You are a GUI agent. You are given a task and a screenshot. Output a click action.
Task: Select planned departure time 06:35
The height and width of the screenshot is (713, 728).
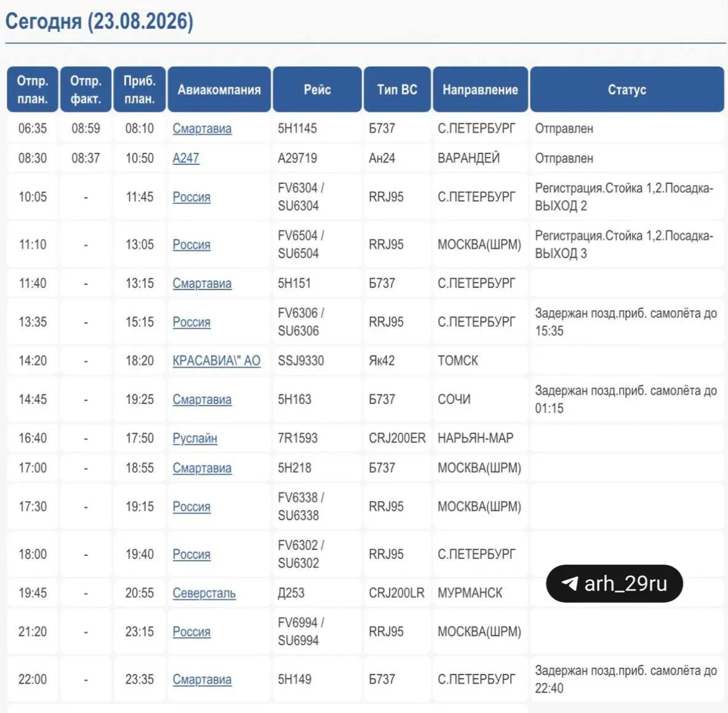pos(33,129)
